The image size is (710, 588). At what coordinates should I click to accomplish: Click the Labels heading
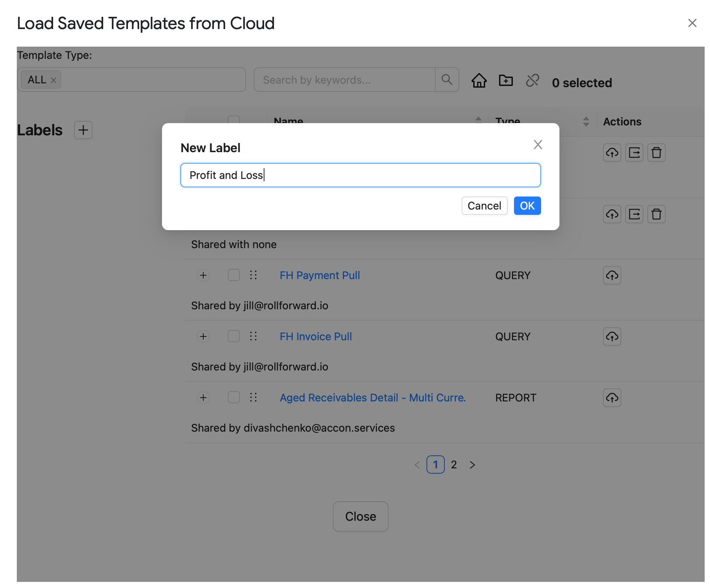40,130
